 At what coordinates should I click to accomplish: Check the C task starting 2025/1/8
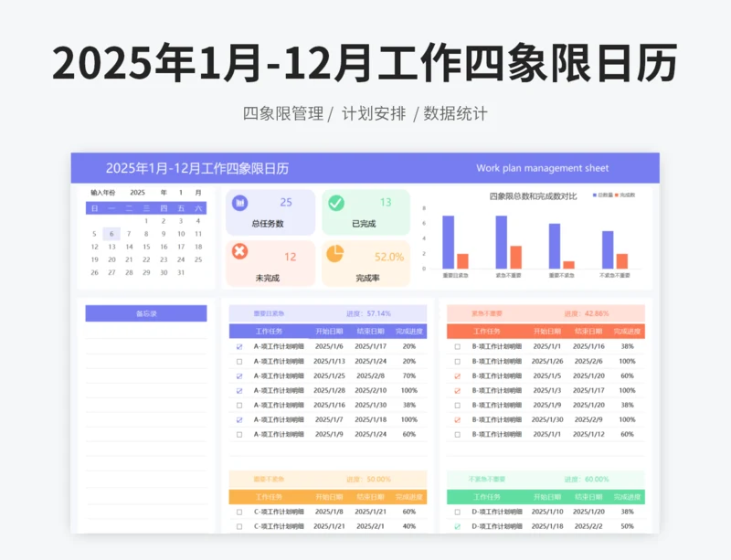pos(239,512)
